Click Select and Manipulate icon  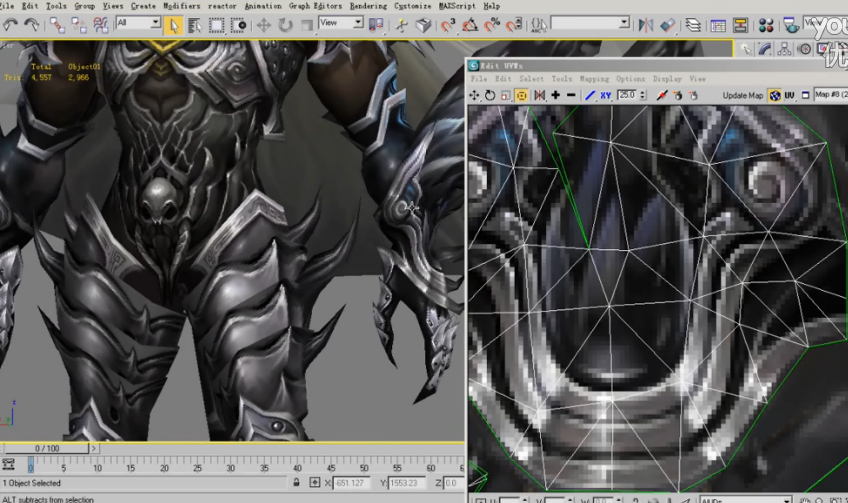pyautogui.click(x=401, y=25)
